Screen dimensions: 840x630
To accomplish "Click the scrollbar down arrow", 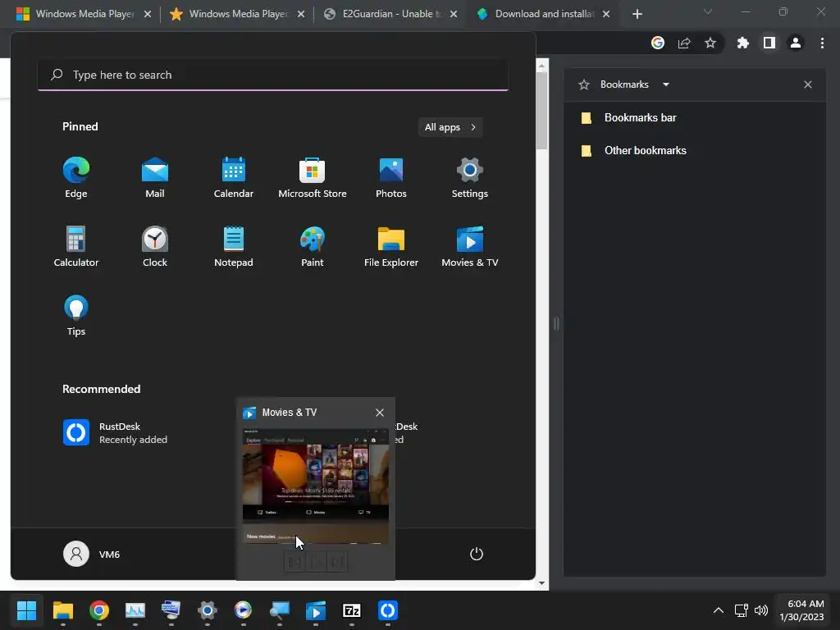I will pyautogui.click(x=541, y=583).
